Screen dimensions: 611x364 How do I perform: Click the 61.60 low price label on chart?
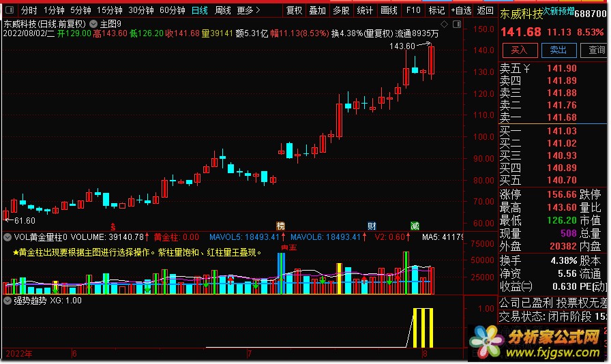25,221
